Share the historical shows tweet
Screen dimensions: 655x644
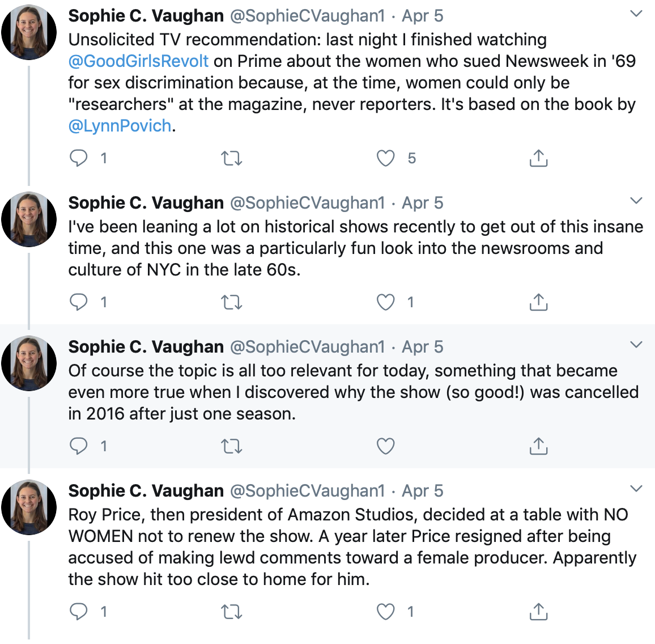pyautogui.click(x=538, y=302)
